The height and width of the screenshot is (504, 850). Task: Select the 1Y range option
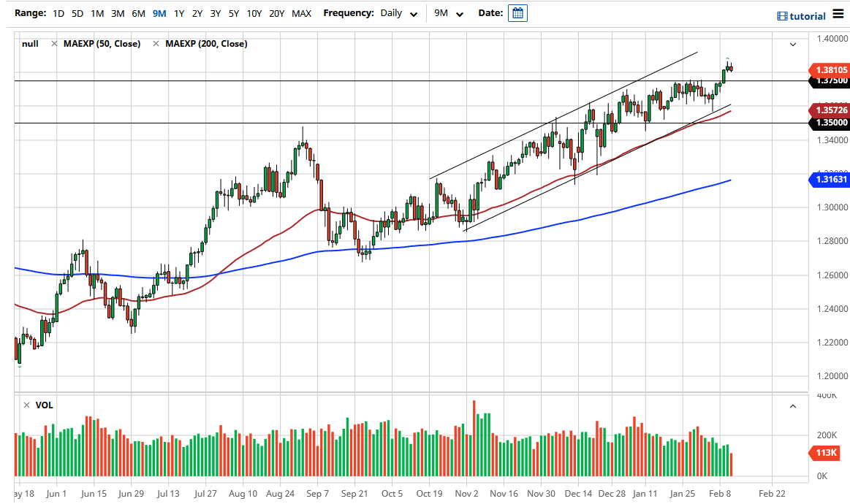(179, 13)
